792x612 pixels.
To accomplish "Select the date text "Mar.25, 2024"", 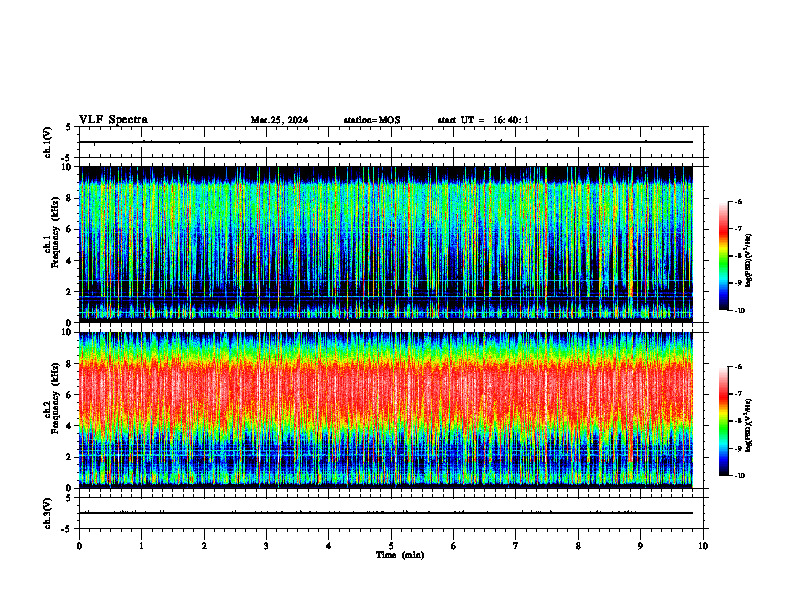I will coord(279,120).
